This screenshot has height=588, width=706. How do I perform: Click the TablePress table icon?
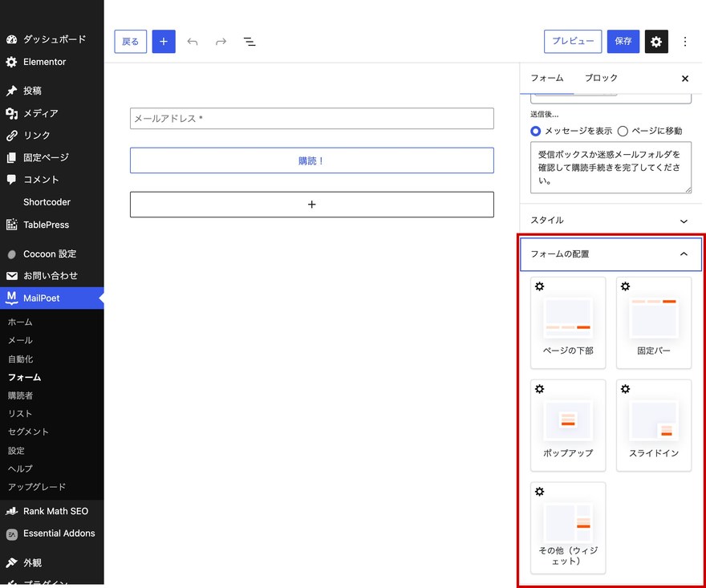12,225
